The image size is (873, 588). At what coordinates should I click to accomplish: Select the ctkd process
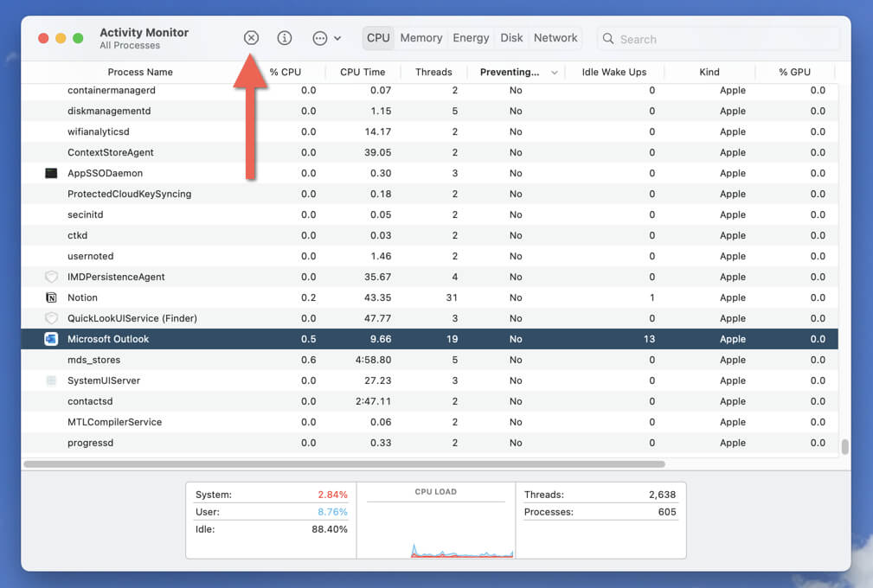[429, 235]
